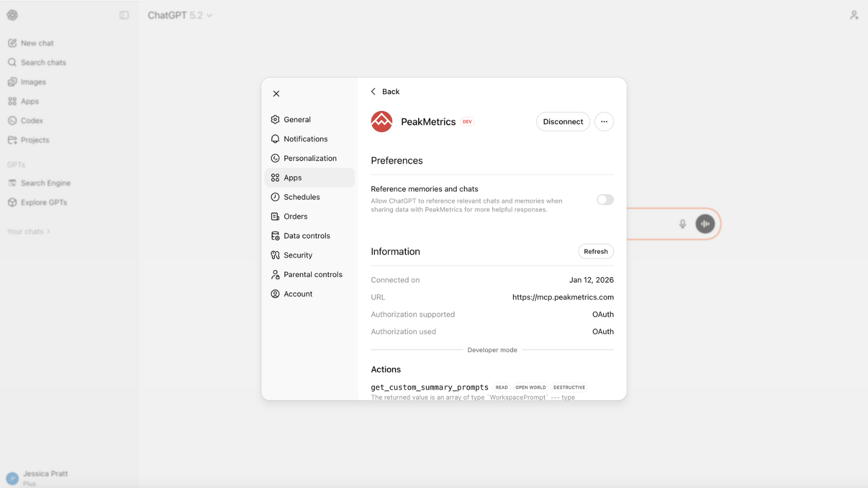This screenshot has height=488, width=868.
Task: Open Parental controls settings
Action: coord(312,274)
